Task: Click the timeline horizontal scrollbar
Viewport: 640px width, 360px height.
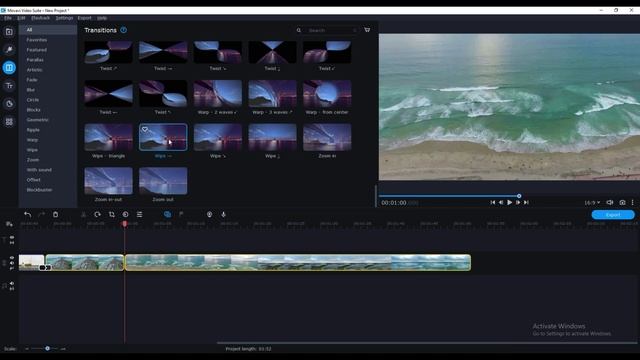Action: pyautogui.click(x=427, y=343)
